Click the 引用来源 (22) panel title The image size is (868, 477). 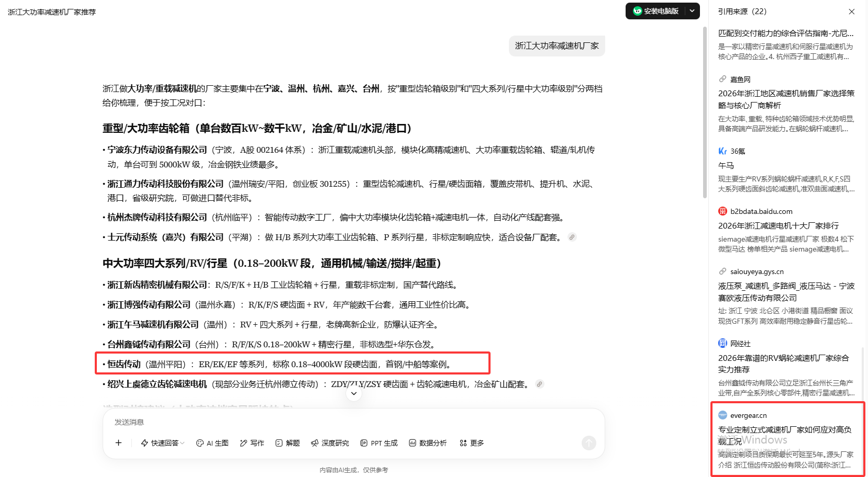click(x=742, y=12)
